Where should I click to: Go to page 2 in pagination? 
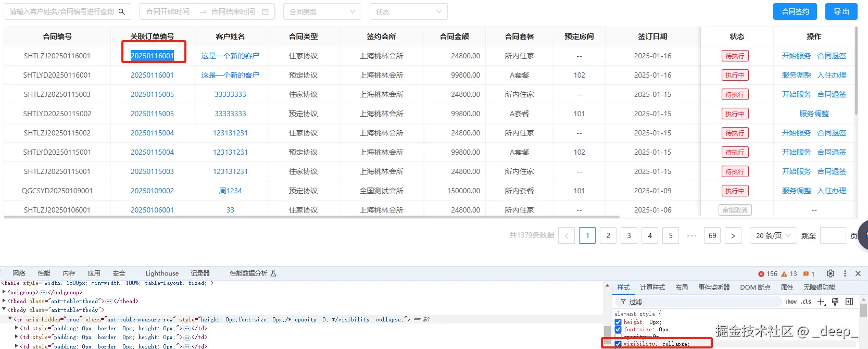(x=608, y=235)
